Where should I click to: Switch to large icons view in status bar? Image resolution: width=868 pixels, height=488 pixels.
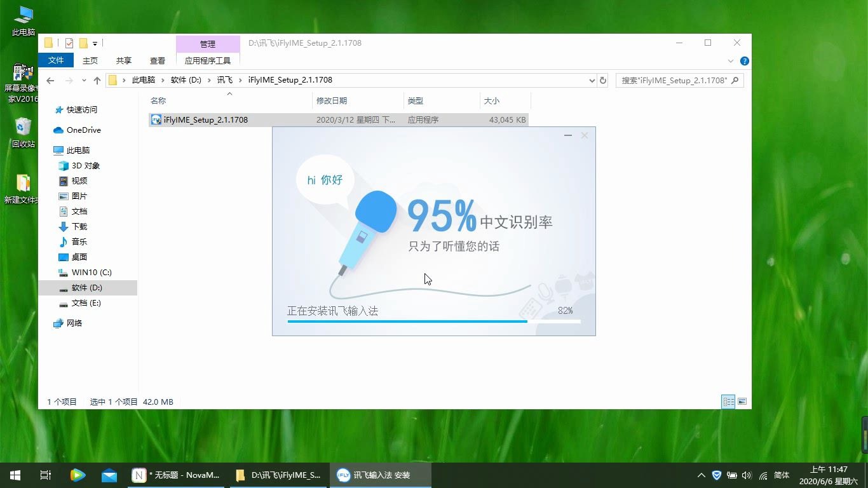742,402
